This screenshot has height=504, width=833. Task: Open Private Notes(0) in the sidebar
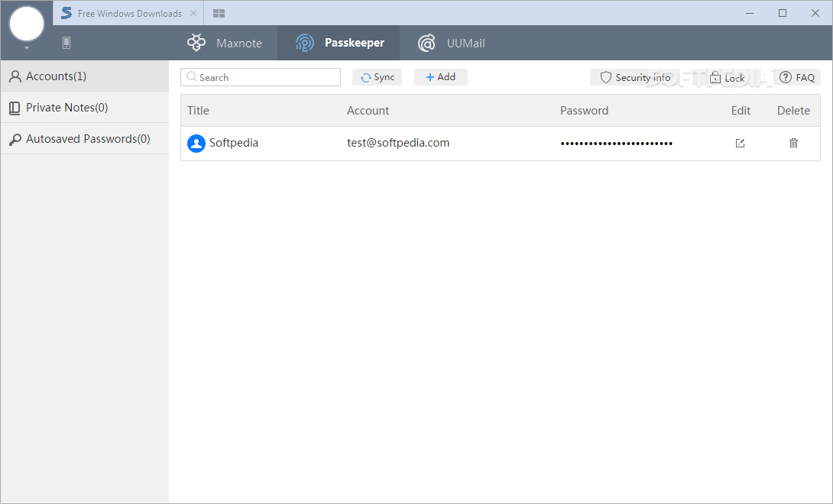pyautogui.click(x=85, y=107)
